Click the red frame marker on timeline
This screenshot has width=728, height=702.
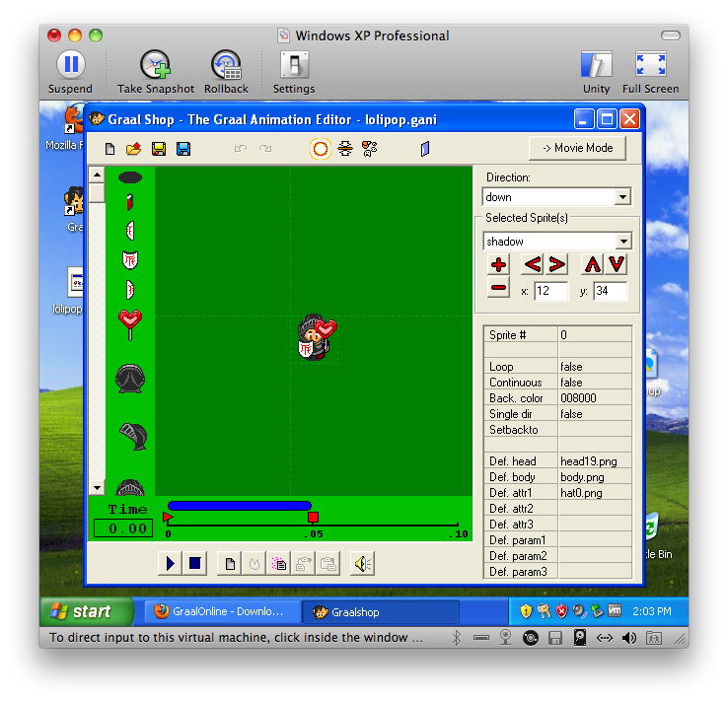(x=313, y=518)
